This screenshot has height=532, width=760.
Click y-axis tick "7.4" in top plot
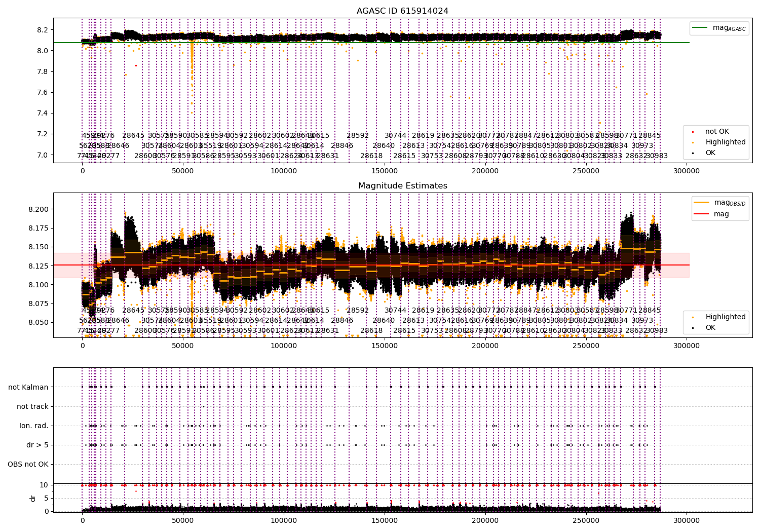point(43,113)
